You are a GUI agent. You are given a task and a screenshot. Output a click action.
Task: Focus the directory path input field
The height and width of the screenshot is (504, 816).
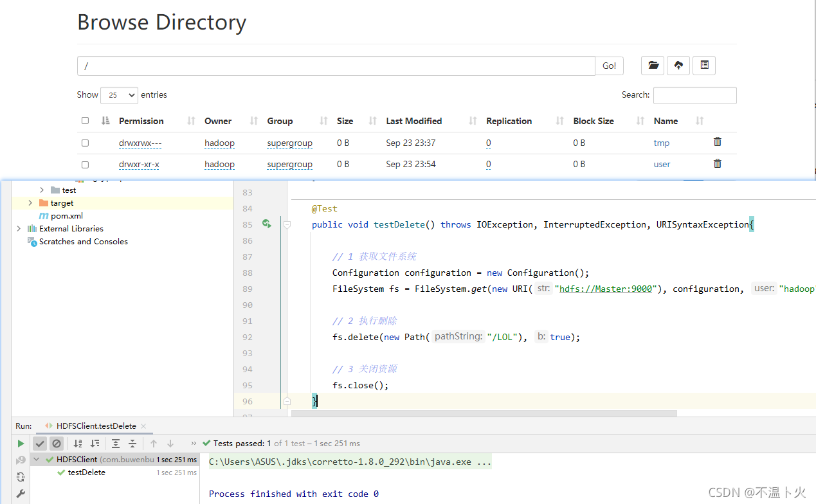336,66
